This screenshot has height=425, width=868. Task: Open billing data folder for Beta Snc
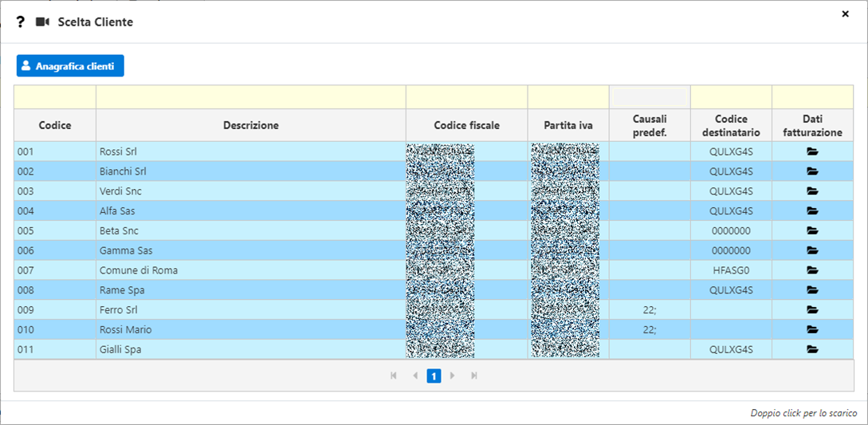coord(812,230)
